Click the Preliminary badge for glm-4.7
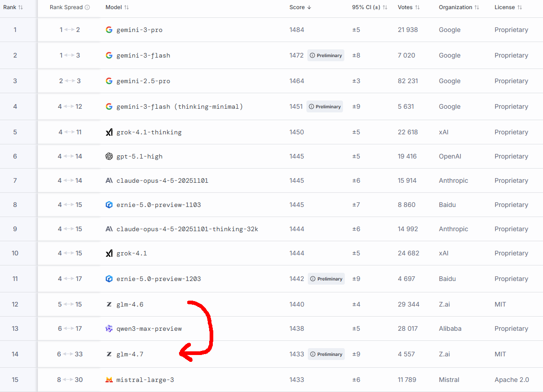 point(326,354)
